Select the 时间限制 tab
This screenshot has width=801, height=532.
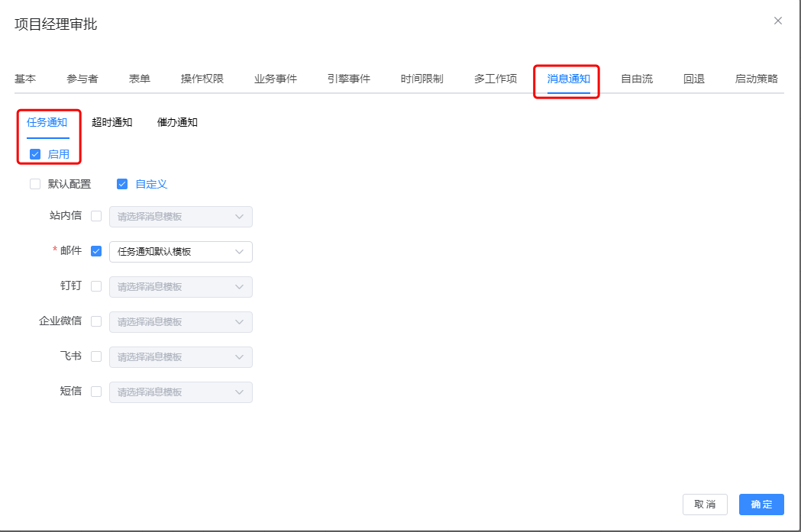pyautogui.click(x=421, y=79)
